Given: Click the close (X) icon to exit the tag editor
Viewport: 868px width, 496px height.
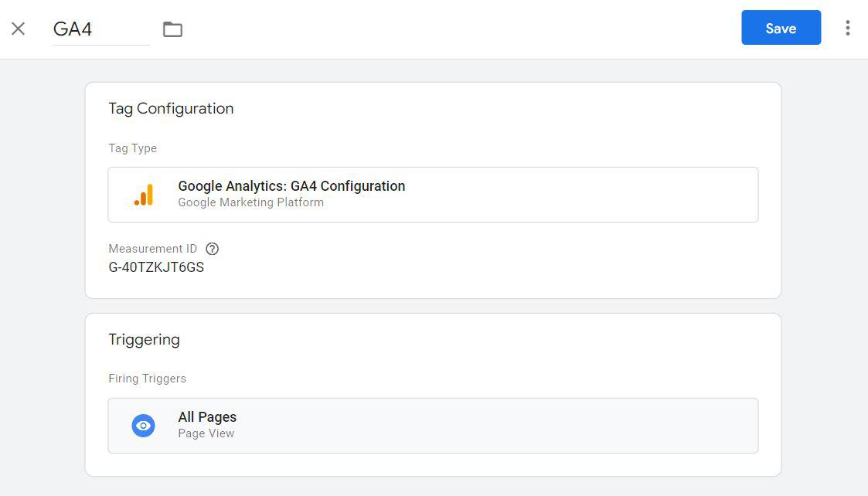Looking at the screenshot, I should tap(18, 28).
